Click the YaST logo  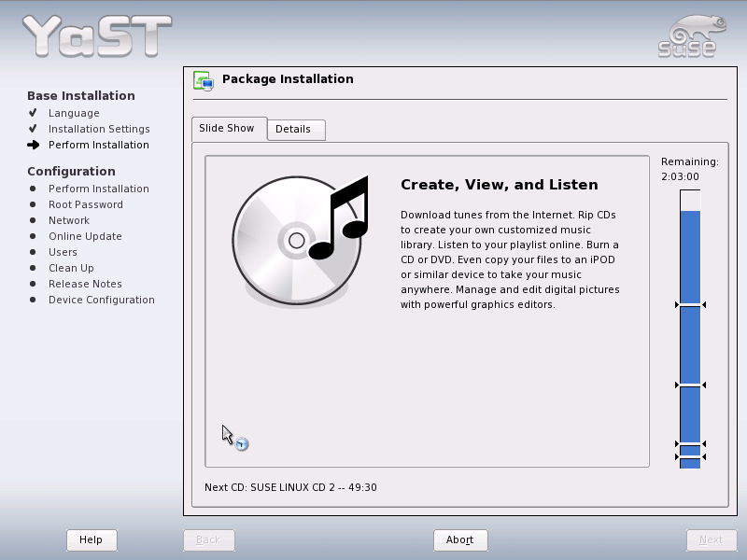pos(97,36)
